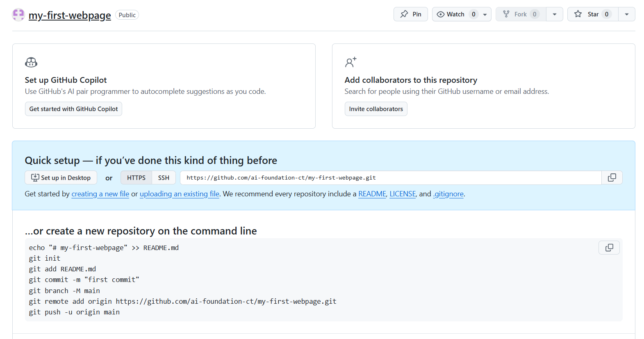Click the repository URL input field
The image size is (644, 339).
391,177
